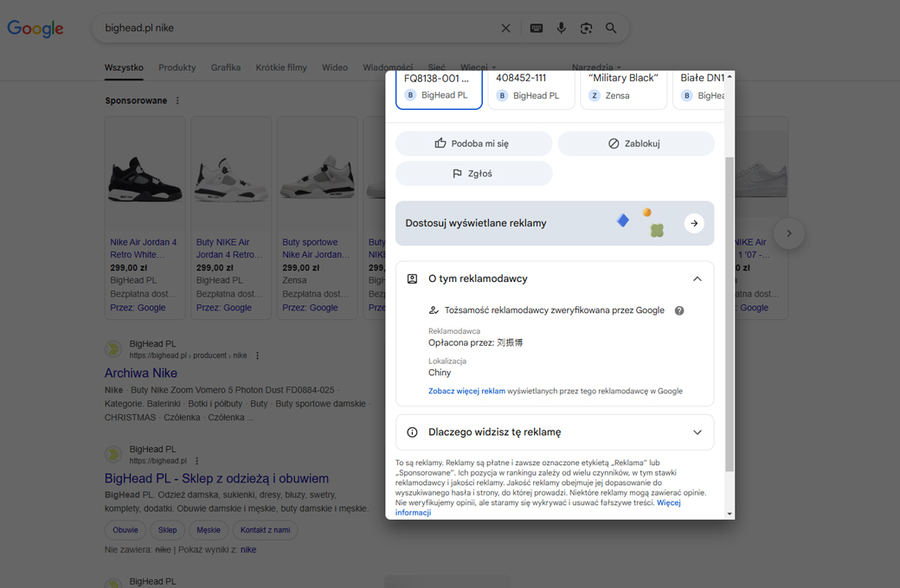Switch to the Grafika tab
The image size is (900, 588).
tap(226, 67)
